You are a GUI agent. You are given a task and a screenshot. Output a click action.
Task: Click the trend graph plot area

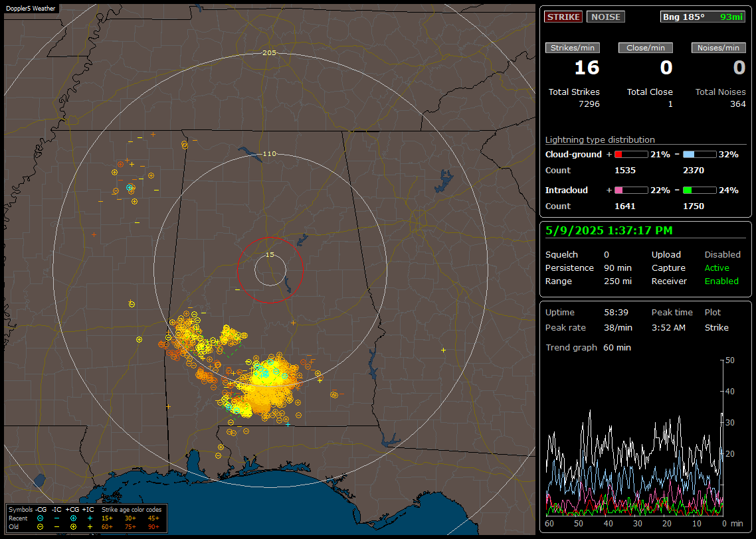[x=634, y=438]
